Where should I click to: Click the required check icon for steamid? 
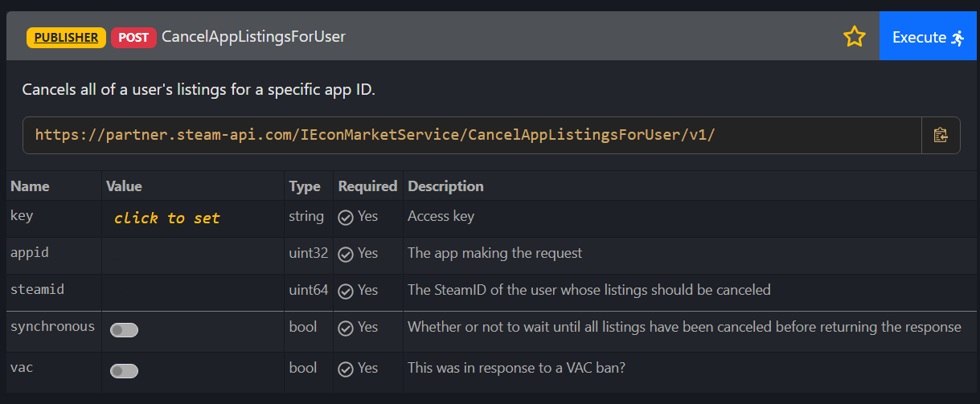pos(346,291)
